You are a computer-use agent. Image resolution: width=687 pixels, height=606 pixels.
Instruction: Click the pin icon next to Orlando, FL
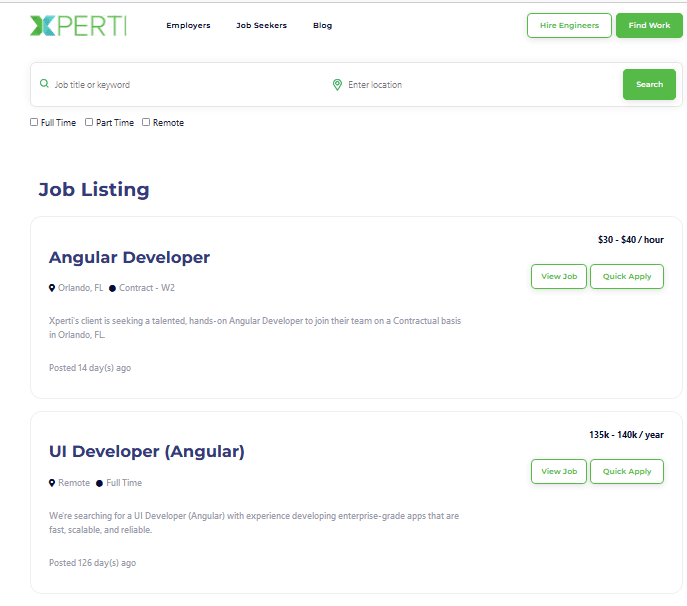(52, 288)
